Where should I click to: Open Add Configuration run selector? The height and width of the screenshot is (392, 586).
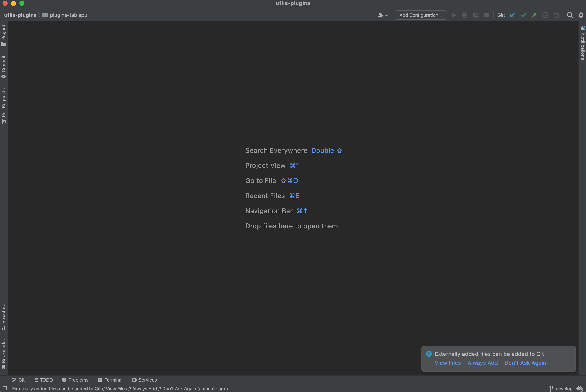(421, 15)
